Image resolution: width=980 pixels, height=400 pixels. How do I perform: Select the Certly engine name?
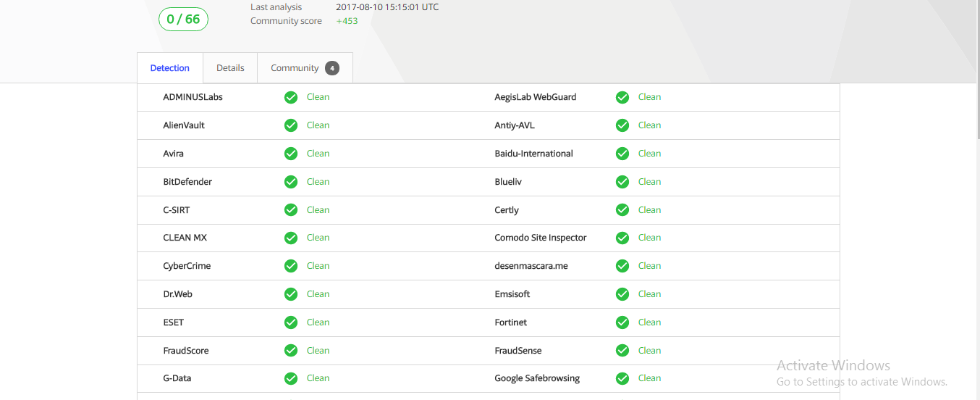tap(507, 210)
